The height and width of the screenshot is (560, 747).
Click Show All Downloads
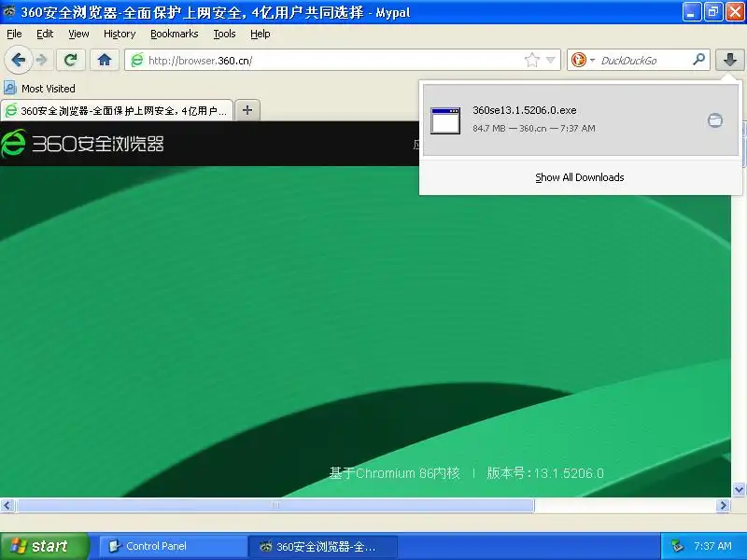(x=579, y=177)
